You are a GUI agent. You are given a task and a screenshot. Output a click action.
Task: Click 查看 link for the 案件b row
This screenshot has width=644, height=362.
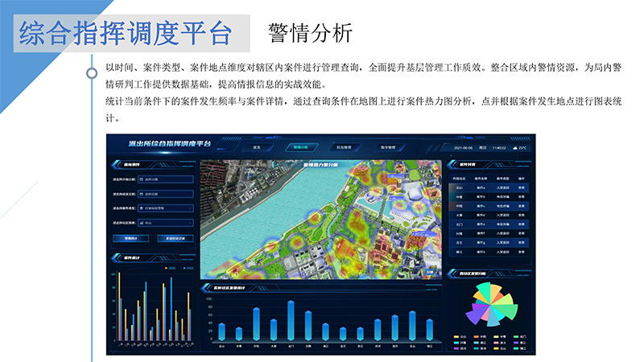tap(522, 195)
